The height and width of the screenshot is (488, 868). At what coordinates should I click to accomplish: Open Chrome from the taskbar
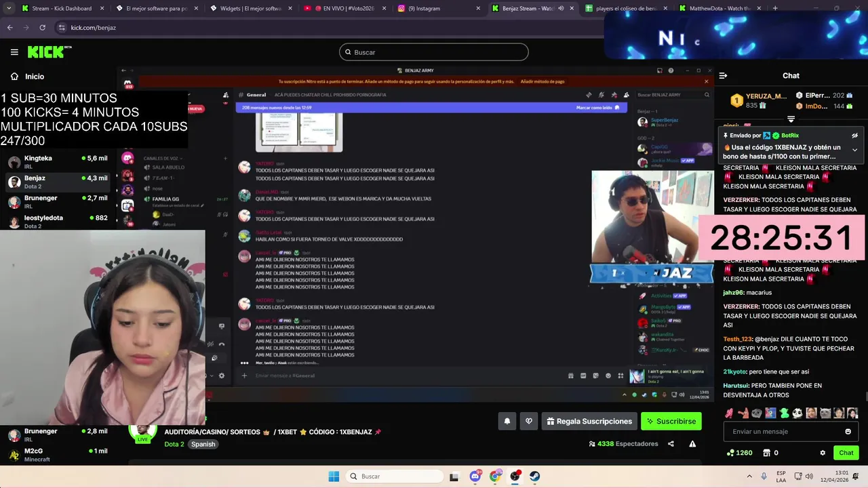point(495,476)
